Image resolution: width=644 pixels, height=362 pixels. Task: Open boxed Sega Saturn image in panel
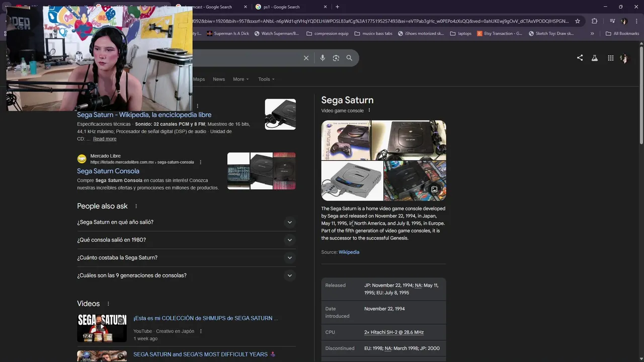346,140
